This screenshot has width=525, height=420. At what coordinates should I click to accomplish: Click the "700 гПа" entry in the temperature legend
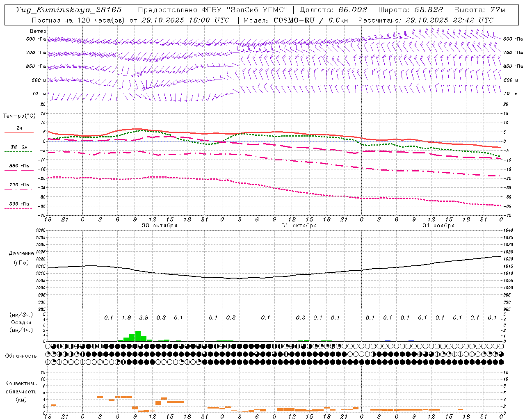19,185
